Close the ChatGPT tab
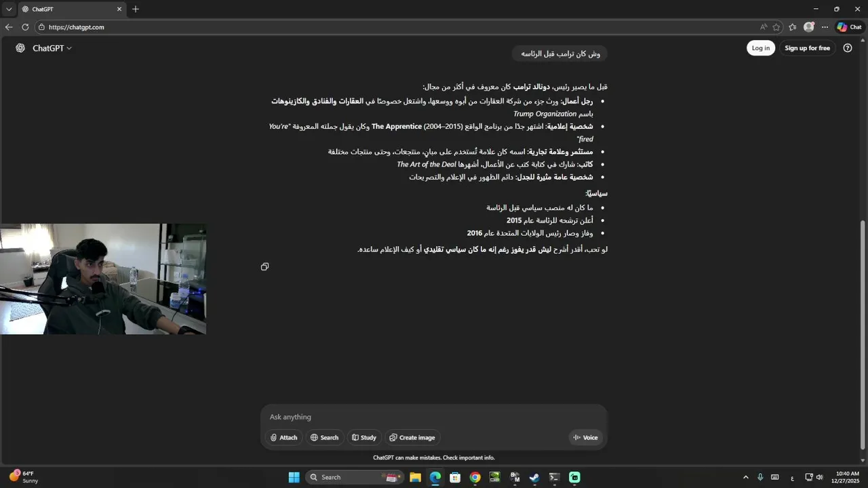This screenshot has width=868, height=488. click(119, 9)
